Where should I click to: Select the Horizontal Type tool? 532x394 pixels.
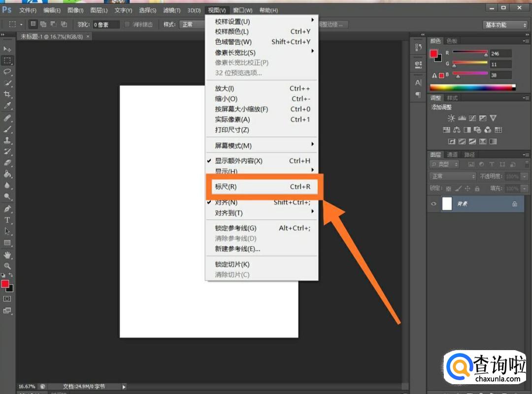pos(7,220)
